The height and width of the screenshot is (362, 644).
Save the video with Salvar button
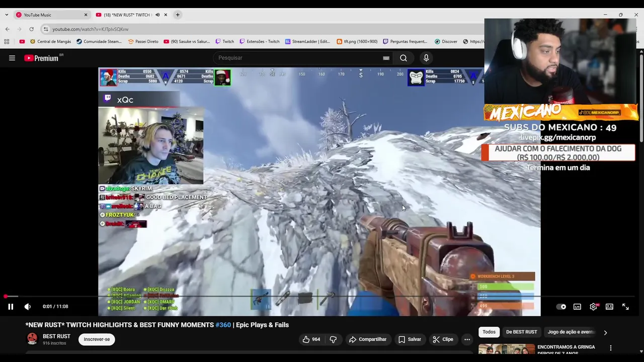[410, 339]
